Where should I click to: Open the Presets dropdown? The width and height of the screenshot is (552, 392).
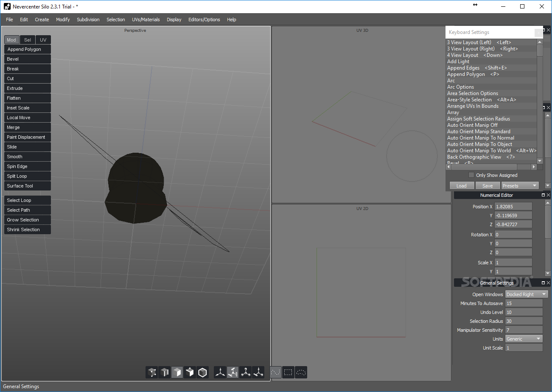pos(520,186)
